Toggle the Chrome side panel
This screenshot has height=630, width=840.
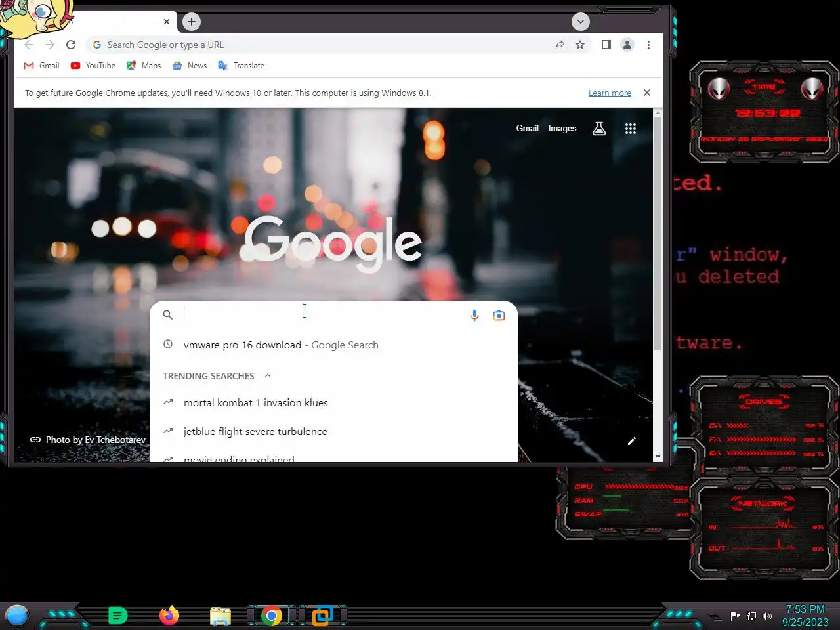606,45
